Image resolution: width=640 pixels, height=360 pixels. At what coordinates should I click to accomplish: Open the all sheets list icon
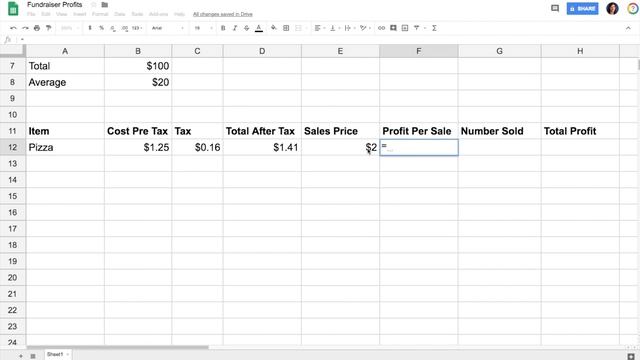33,356
